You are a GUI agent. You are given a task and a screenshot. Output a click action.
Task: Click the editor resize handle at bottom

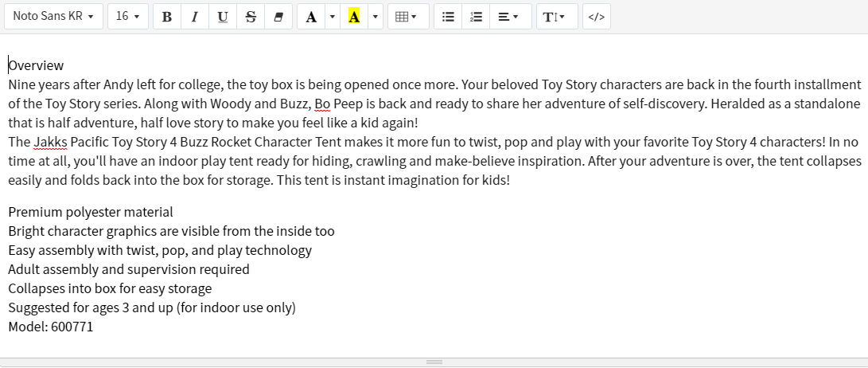pyautogui.click(x=434, y=362)
